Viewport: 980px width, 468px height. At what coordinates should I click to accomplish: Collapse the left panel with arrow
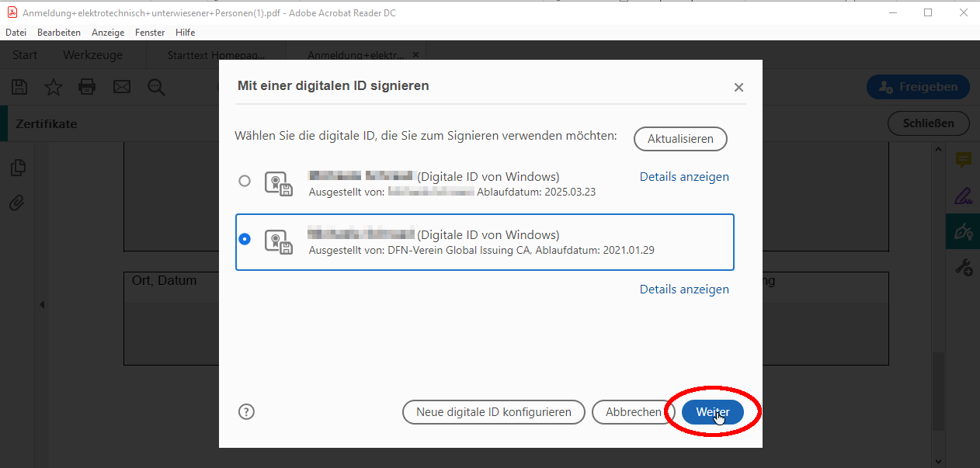43,304
